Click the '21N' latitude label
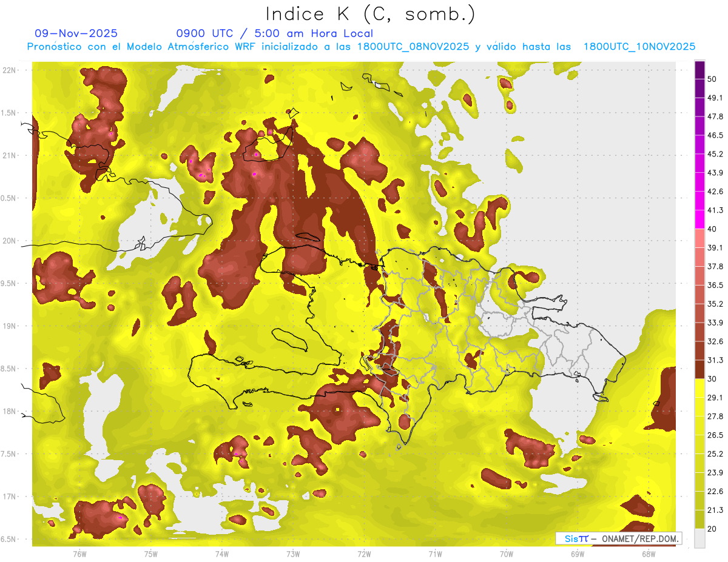 click(x=9, y=155)
